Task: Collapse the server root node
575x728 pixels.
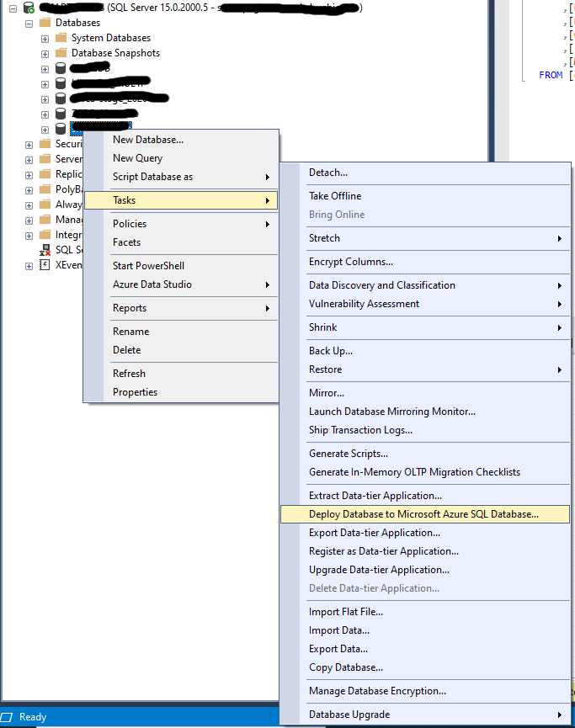Action: coord(13,8)
